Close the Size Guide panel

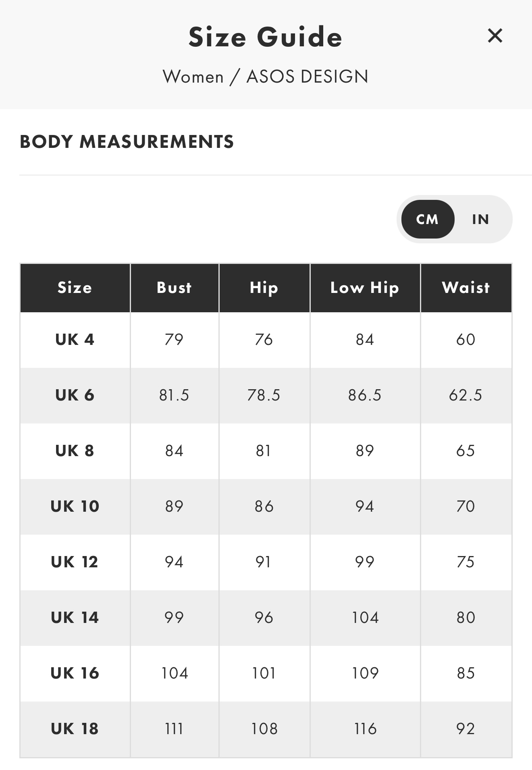pos(495,35)
